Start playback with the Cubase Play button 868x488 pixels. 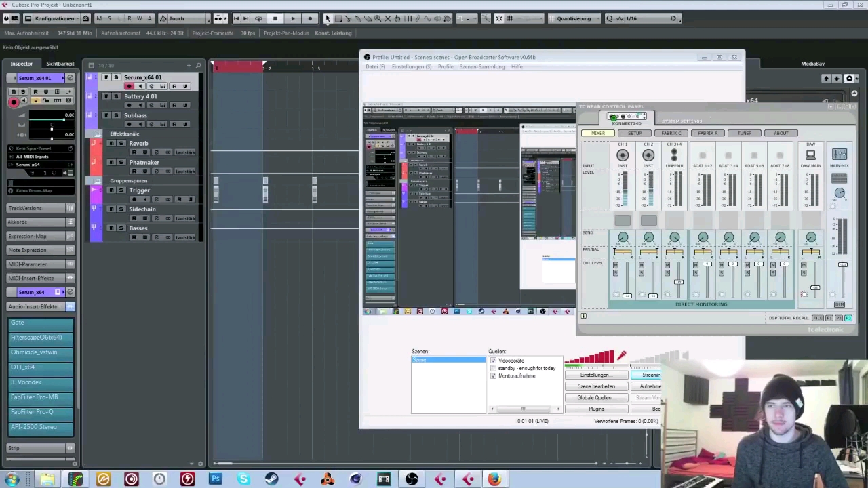[x=292, y=18]
